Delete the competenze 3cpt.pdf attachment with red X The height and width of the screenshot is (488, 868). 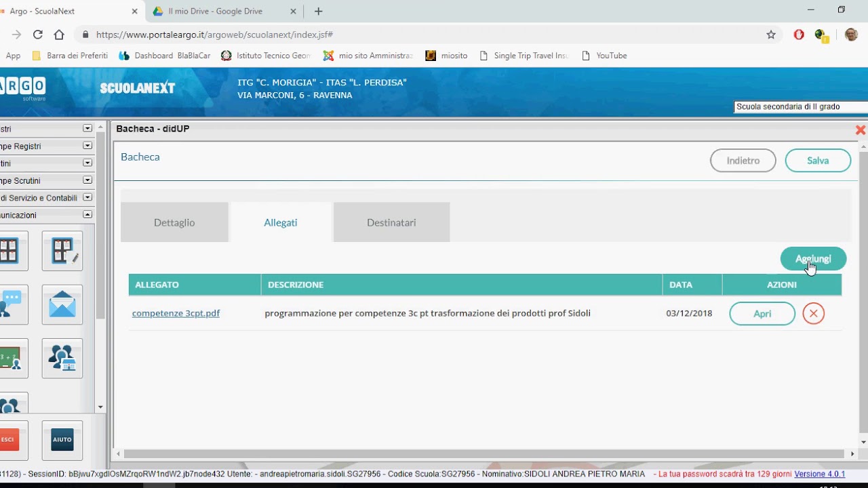point(813,313)
